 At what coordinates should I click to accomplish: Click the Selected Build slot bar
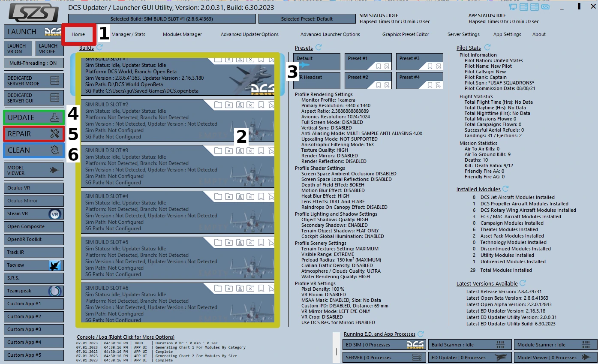(162, 19)
